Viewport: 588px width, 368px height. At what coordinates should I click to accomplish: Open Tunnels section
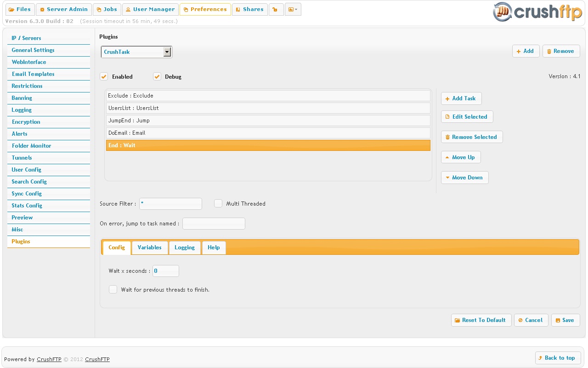coord(49,158)
